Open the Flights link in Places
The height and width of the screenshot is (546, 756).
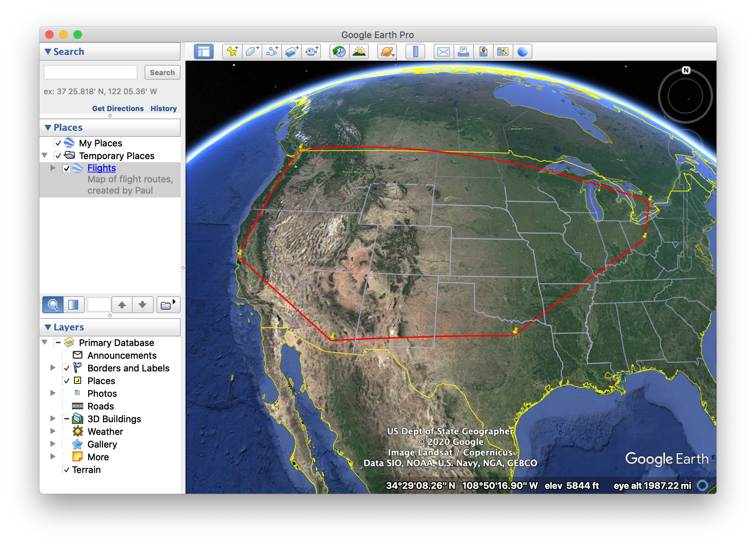(101, 168)
